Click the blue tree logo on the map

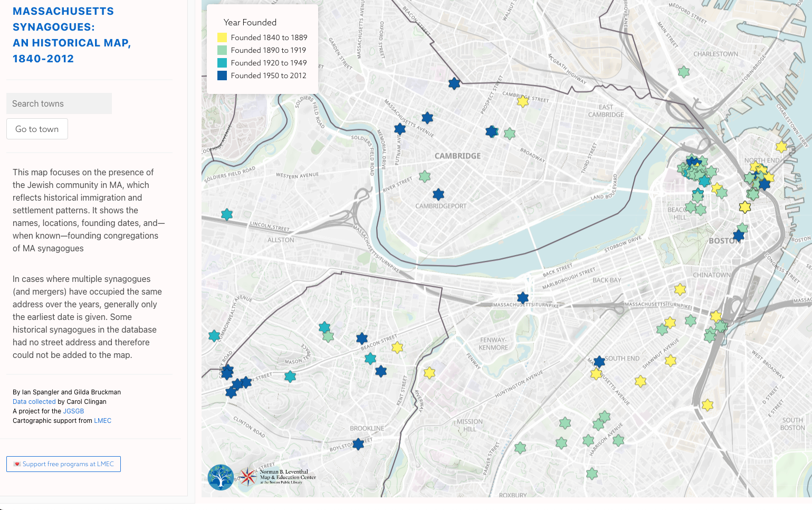(x=221, y=477)
